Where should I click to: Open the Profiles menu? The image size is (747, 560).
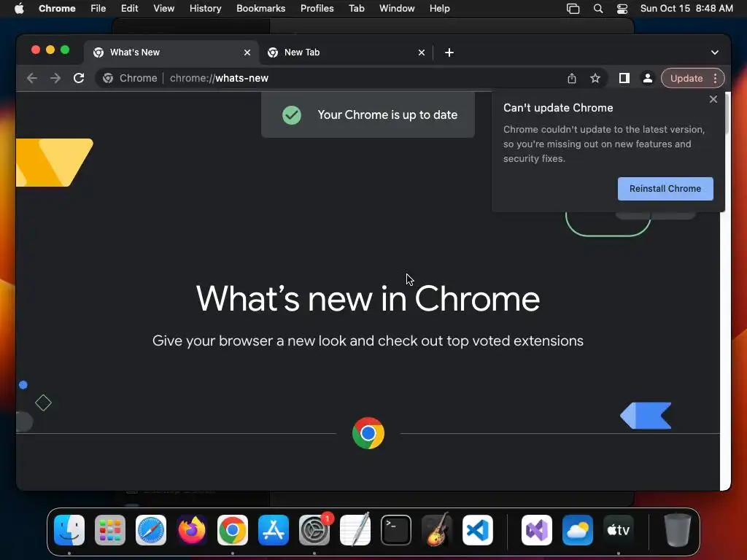pyautogui.click(x=317, y=8)
